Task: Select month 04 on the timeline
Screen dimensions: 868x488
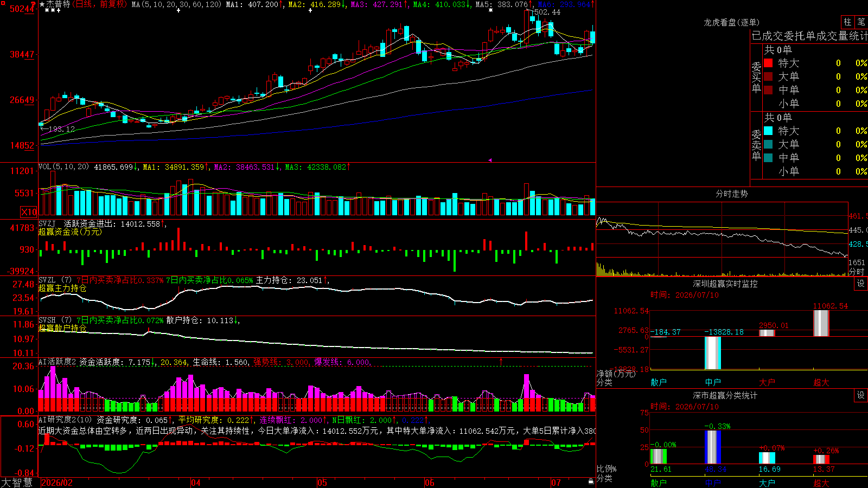Action: point(196,483)
